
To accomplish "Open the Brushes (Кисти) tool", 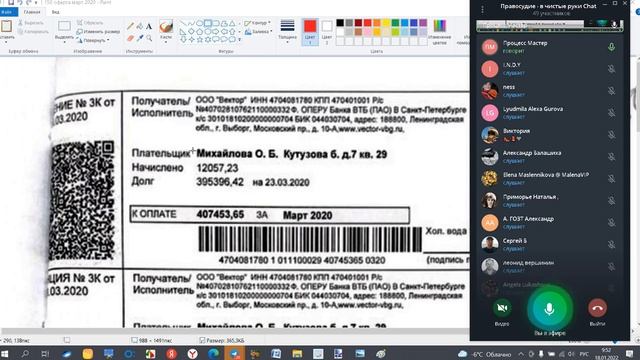I will tap(166, 27).
